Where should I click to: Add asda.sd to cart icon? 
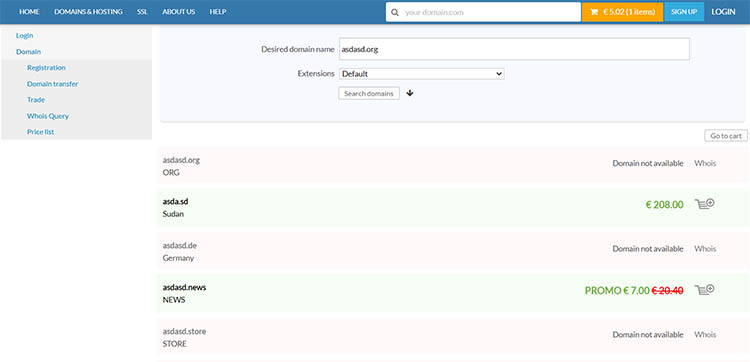click(x=704, y=204)
